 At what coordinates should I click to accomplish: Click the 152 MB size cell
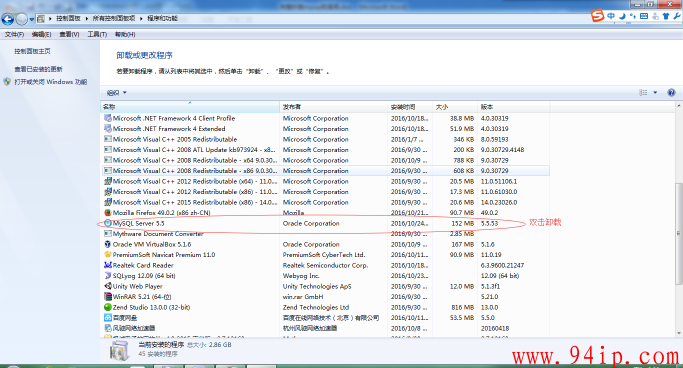click(x=463, y=223)
